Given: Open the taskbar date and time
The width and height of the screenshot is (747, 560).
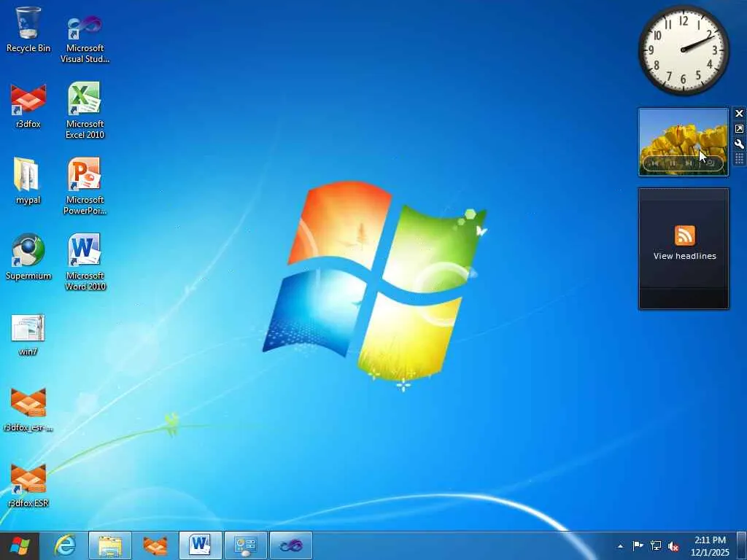Looking at the screenshot, I should [710, 546].
